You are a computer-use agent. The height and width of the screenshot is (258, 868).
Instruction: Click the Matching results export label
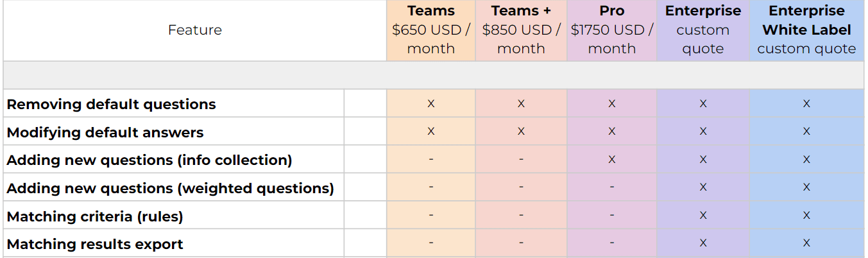point(95,244)
